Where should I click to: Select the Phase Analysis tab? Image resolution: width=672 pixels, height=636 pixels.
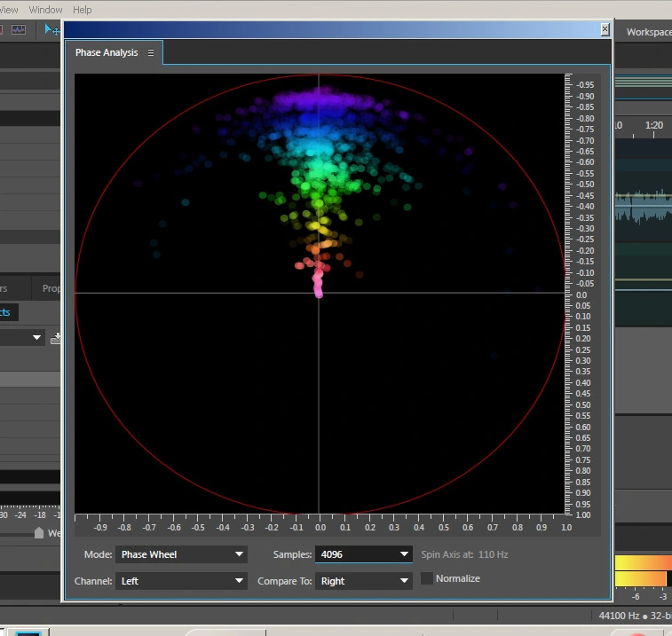tap(107, 53)
